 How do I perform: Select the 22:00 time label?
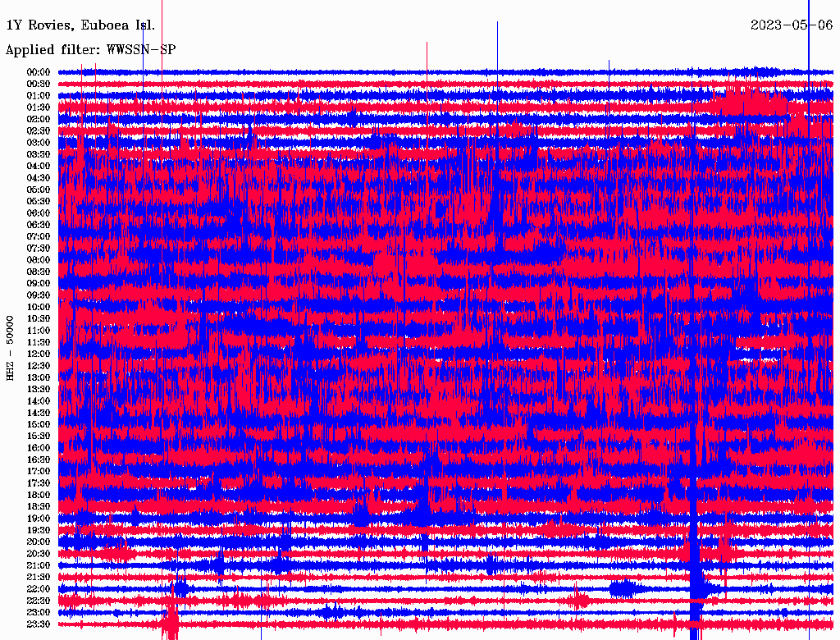tap(39, 589)
